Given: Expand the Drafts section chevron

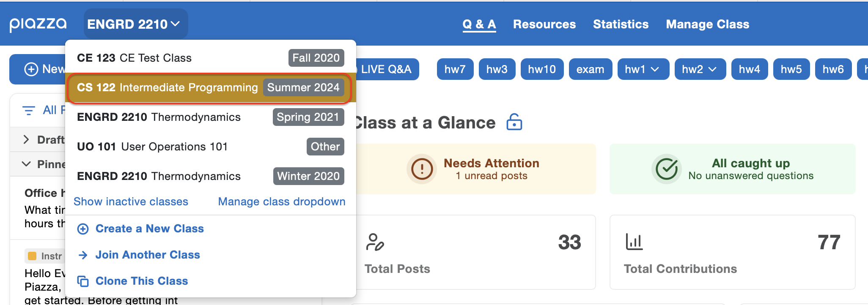Looking at the screenshot, I should [x=26, y=139].
